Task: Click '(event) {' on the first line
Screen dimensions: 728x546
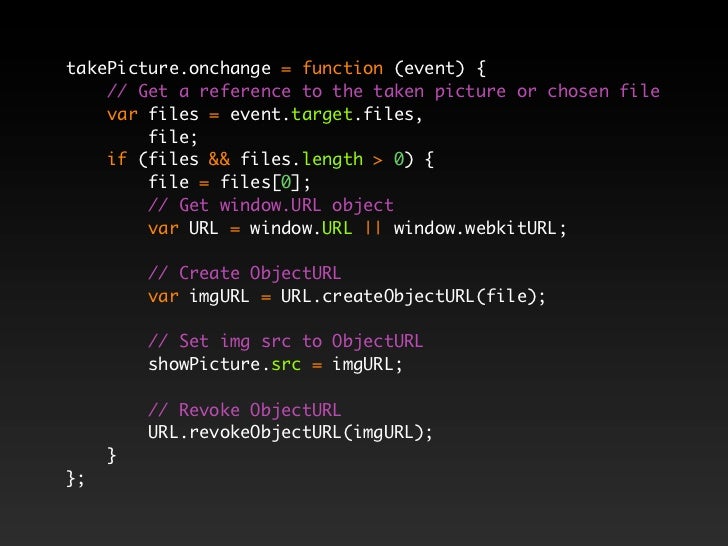Action: click(x=440, y=69)
